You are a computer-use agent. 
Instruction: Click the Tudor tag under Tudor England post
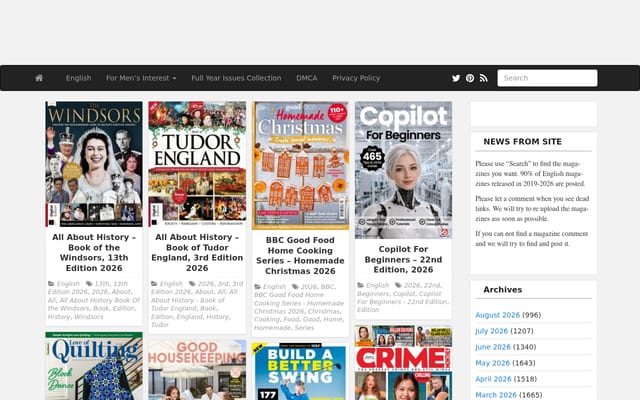[x=160, y=325]
